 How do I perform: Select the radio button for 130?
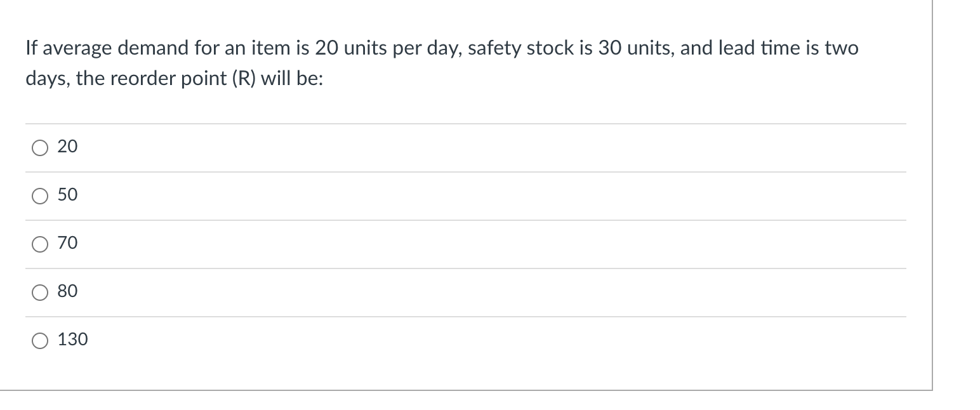(x=39, y=340)
